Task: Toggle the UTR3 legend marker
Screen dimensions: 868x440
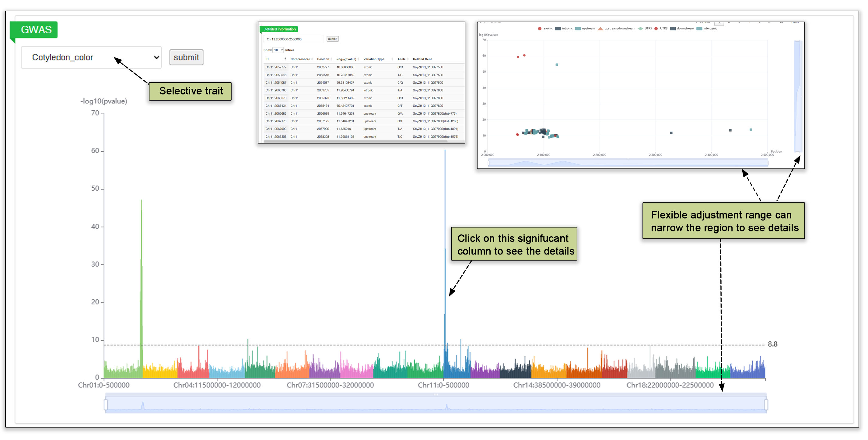Action: coord(656,29)
